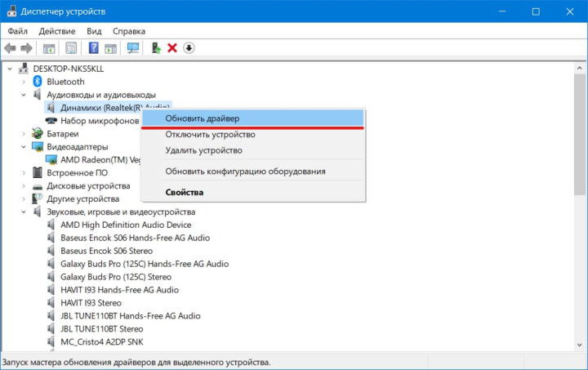This screenshot has height=370, width=588.
Task: Collapse the Аудиовходы и аудиовыходы category
Action: pyautogui.click(x=23, y=95)
